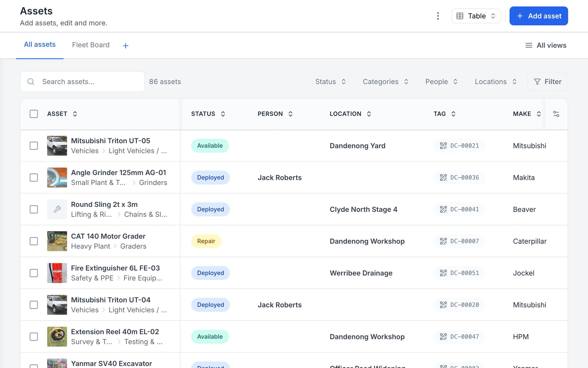588x368 pixels.
Task: Click the column settings sliders icon
Action: click(x=556, y=114)
